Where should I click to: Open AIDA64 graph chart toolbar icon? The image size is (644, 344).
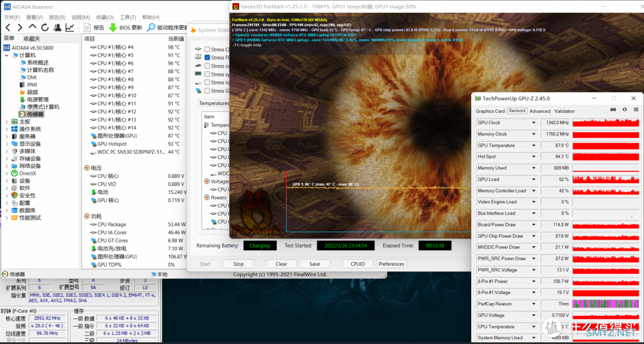[x=70, y=27]
